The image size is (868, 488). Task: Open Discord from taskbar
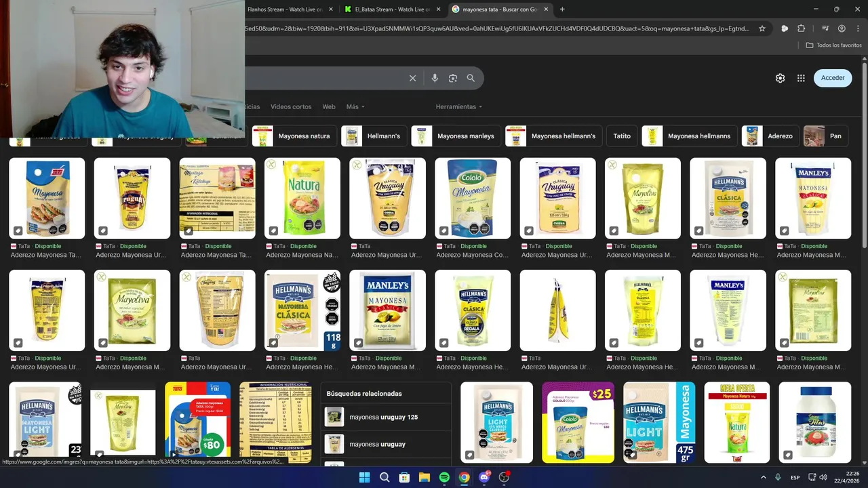pyautogui.click(x=484, y=477)
